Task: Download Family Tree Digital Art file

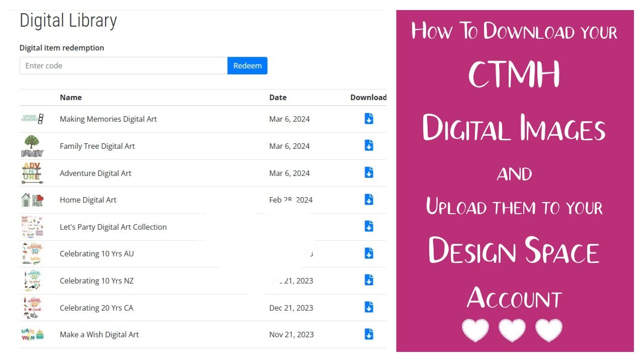Action: click(x=369, y=145)
